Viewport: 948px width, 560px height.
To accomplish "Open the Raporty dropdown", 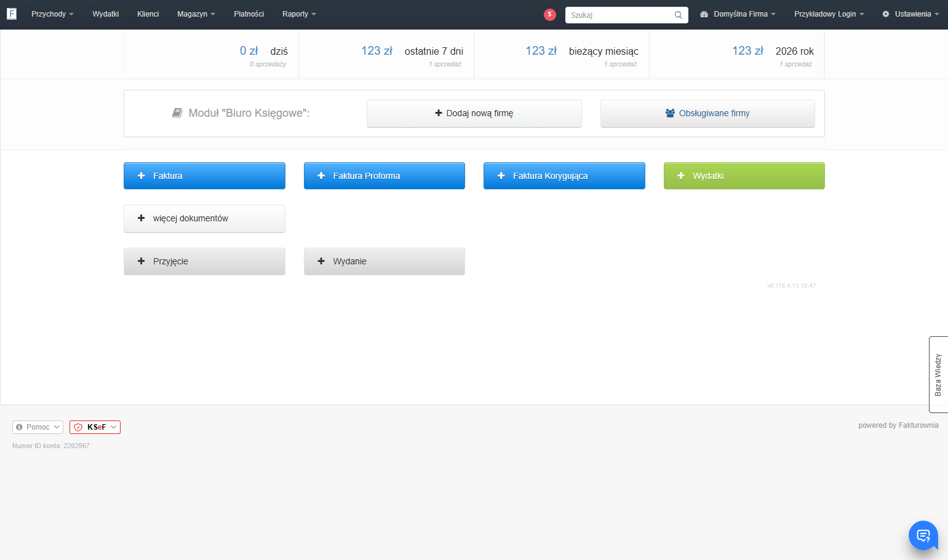I will tap(299, 14).
